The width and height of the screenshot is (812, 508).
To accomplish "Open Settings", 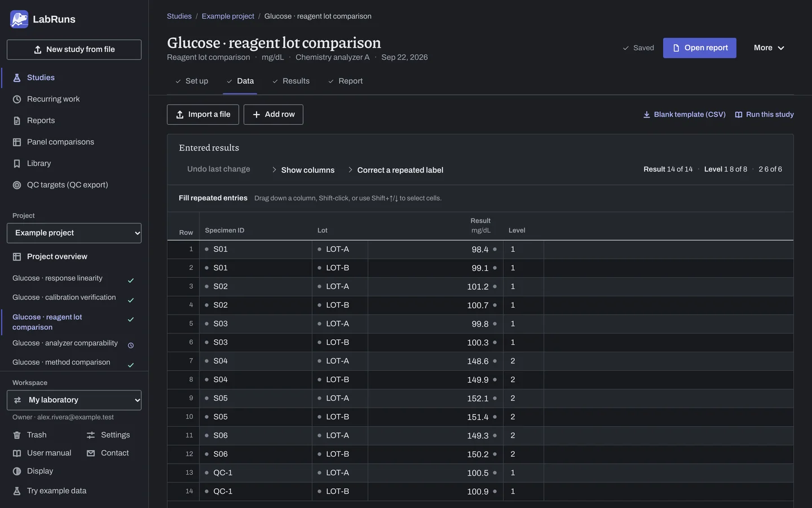I will (108, 435).
